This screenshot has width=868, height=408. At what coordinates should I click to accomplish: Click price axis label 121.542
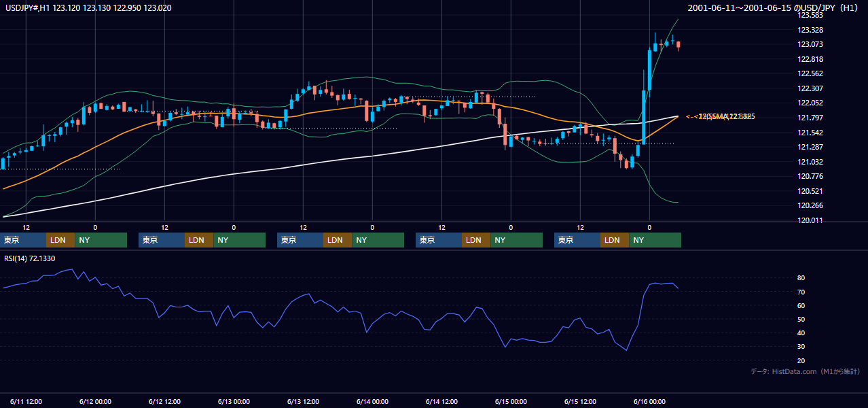click(810, 133)
